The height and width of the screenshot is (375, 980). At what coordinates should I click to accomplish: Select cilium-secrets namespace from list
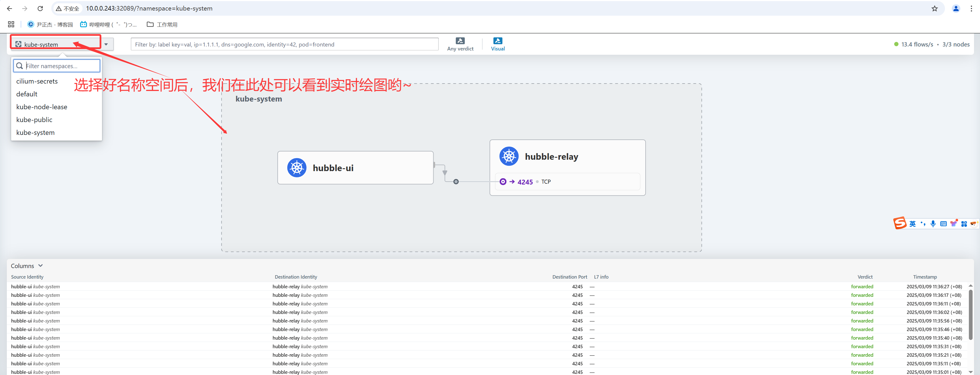(x=37, y=81)
